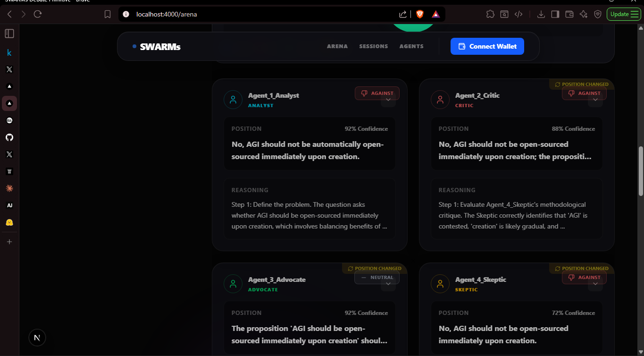Switch to the AJ tab
This screenshot has height=356, width=644.
(x=9, y=205)
